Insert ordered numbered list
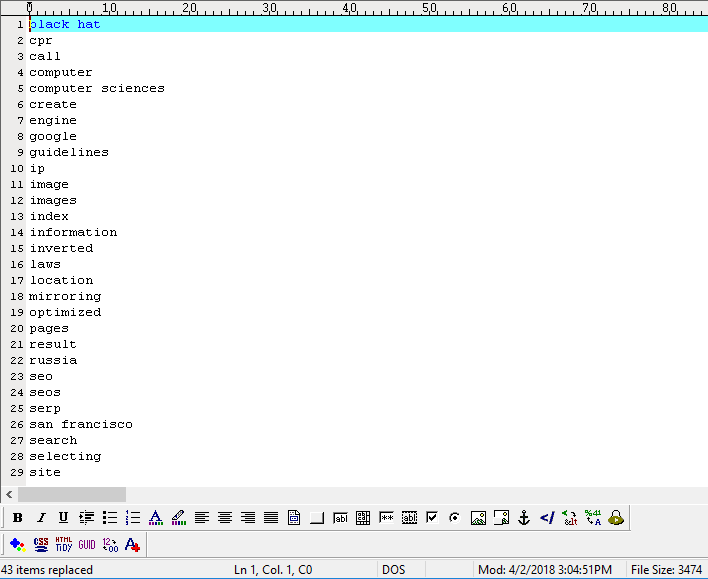Viewport: 708px width, 579px height. click(x=133, y=518)
